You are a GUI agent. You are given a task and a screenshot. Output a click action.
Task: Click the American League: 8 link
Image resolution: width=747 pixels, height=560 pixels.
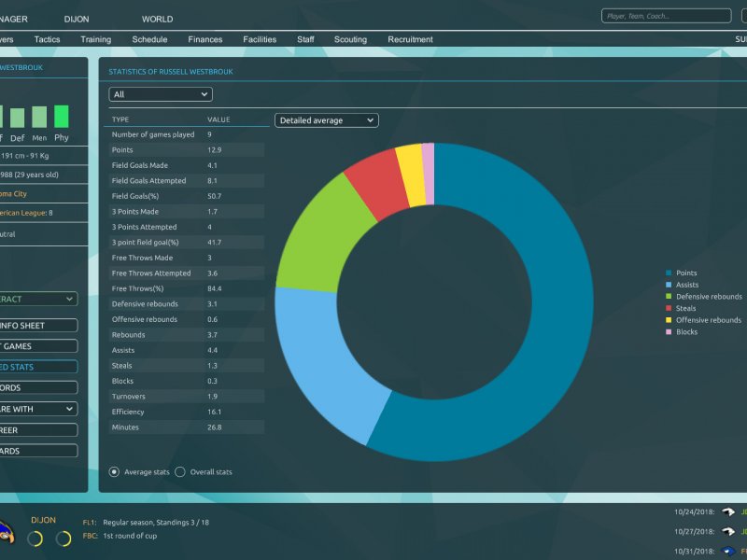[x=26, y=213]
